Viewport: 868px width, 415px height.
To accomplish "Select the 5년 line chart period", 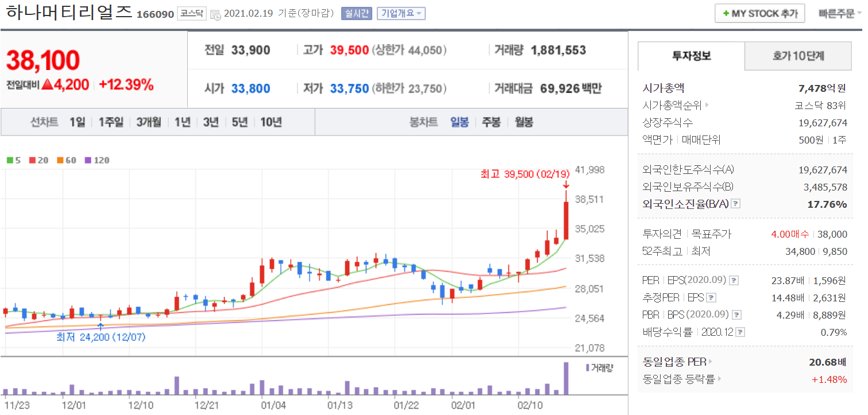I will point(240,122).
